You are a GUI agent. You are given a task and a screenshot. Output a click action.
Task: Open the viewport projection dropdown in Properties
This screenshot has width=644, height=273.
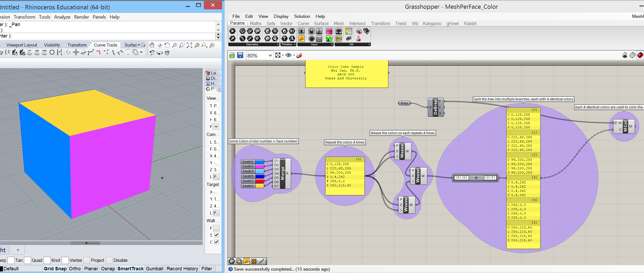(x=216, y=126)
